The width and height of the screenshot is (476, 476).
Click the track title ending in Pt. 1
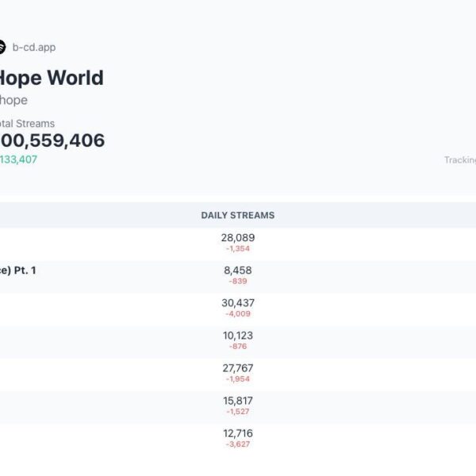pos(18,271)
